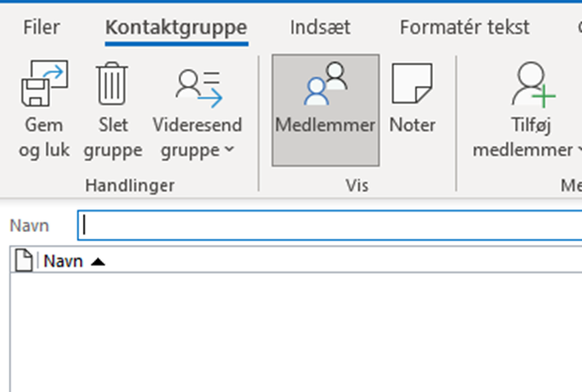The height and width of the screenshot is (392, 582).
Task: Click the Gem og luk save icon
Action: coord(44,84)
